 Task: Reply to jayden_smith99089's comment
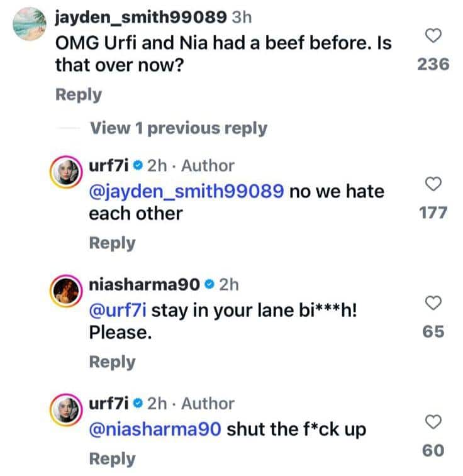pyautogui.click(x=79, y=94)
